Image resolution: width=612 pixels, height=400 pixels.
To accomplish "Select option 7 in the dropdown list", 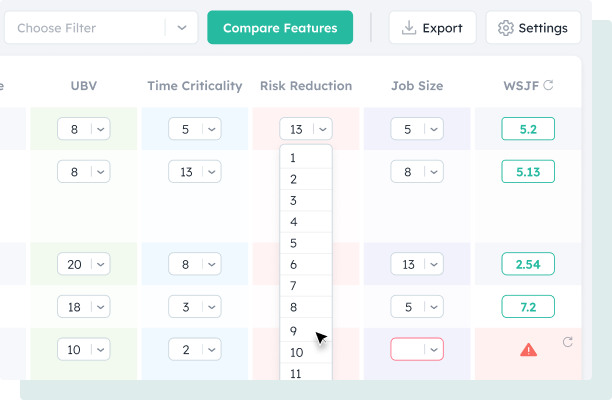I will tap(306, 286).
